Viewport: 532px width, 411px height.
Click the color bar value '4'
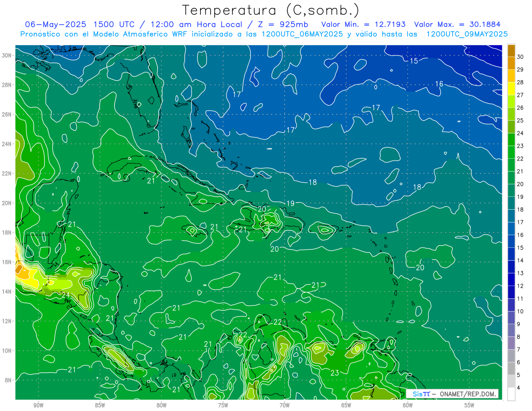click(x=519, y=388)
